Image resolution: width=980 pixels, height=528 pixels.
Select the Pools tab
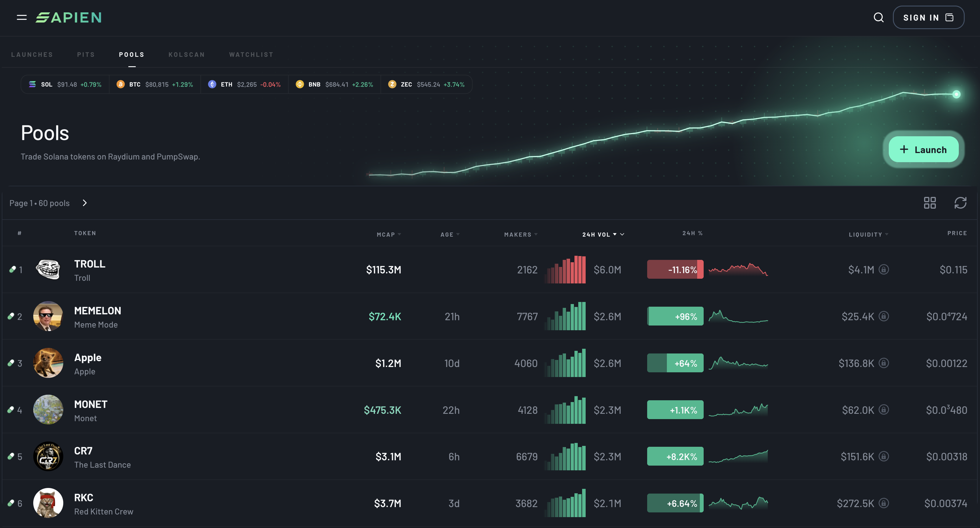pos(132,54)
